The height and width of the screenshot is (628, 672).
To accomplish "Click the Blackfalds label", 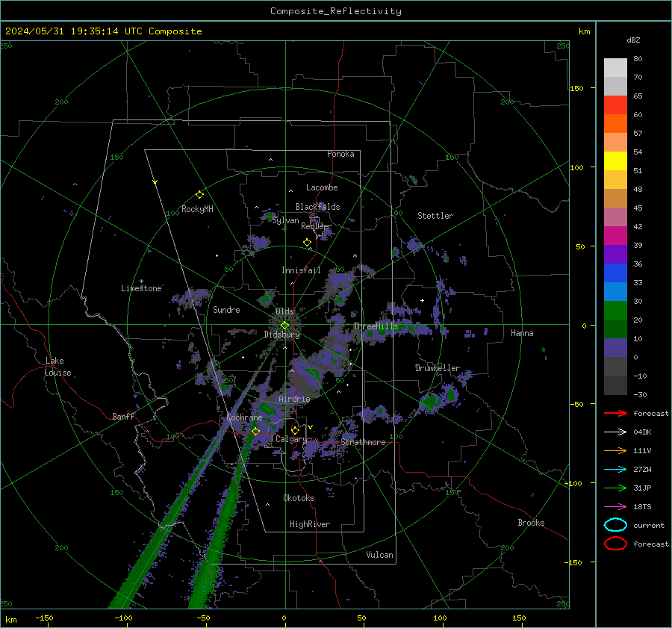I will pos(317,207).
